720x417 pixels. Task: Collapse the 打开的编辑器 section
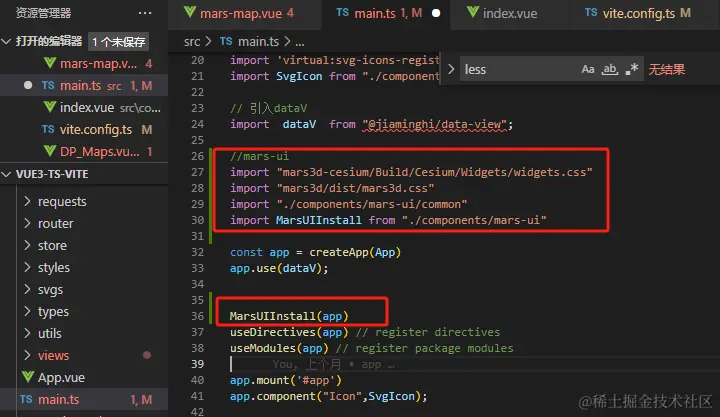6,42
